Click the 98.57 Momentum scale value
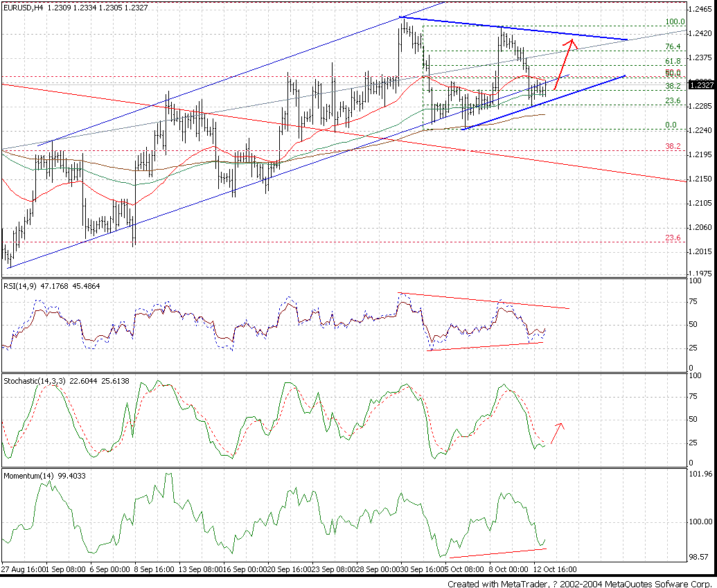 (700, 557)
